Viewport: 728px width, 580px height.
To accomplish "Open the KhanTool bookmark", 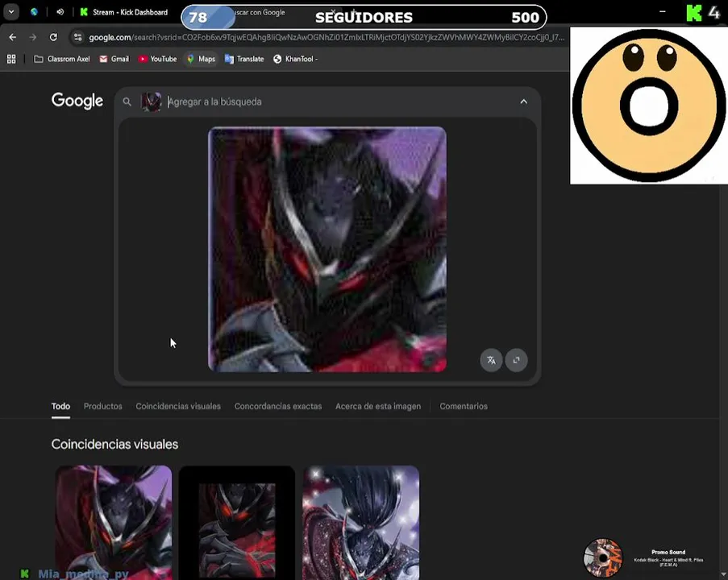I will [296, 59].
